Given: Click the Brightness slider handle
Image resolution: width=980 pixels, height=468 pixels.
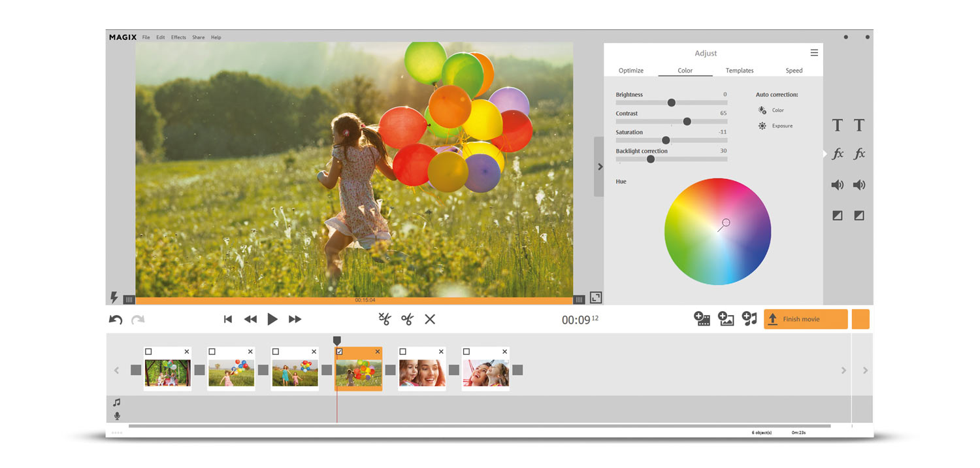Looking at the screenshot, I should (671, 103).
